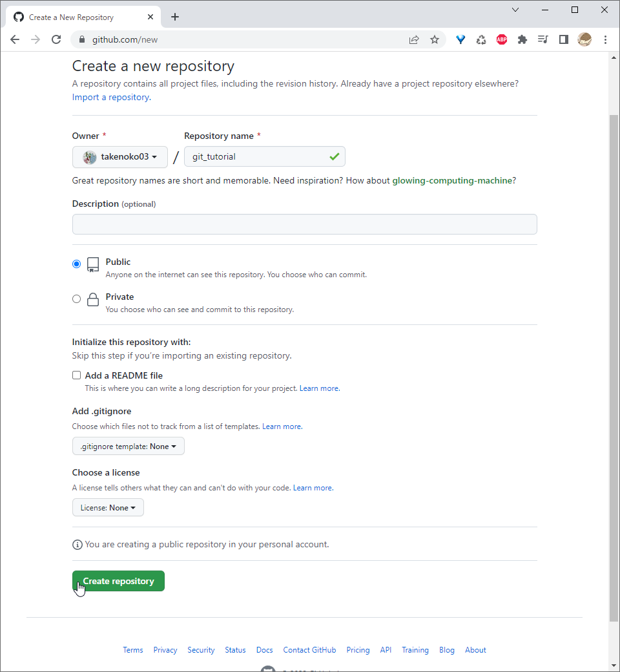The height and width of the screenshot is (672, 620).
Task: Open the Pricing footer link
Action: [x=358, y=650]
